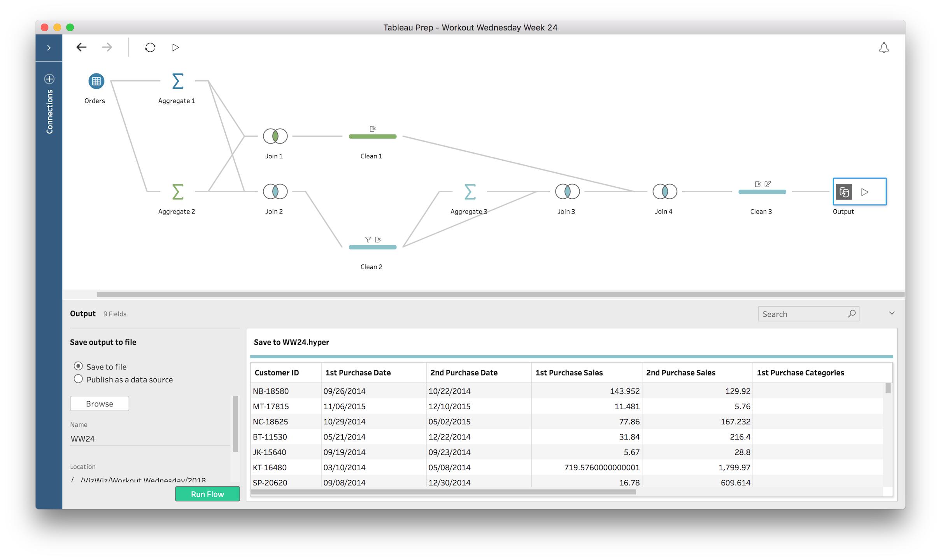The height and width of the screenshot is (560, 941).
Task: Run the flow from Output step's play icon
Action: click(864, 192)
